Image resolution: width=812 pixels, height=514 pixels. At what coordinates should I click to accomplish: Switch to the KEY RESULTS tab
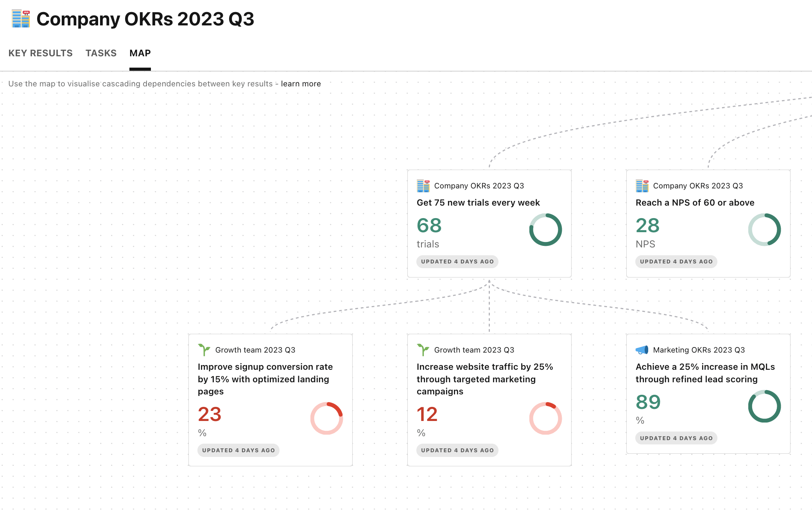point(40,53)
